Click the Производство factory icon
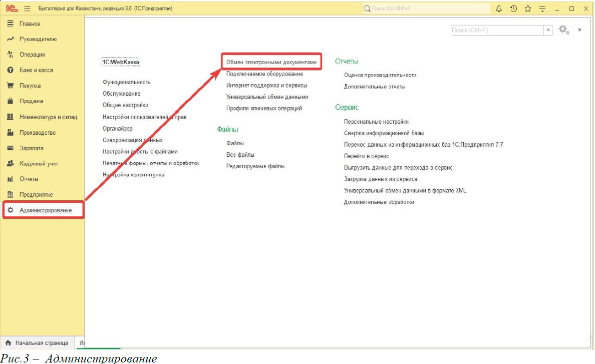The image size is (595, 364). pyautogui.click(x=10, y=133)
